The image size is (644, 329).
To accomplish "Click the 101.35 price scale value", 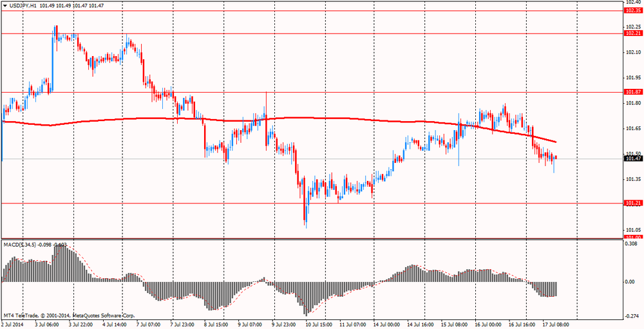I will [632, 180].
